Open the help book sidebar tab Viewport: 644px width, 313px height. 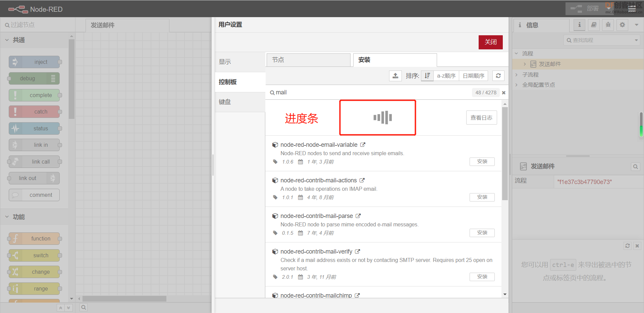(x=594, y=25)
